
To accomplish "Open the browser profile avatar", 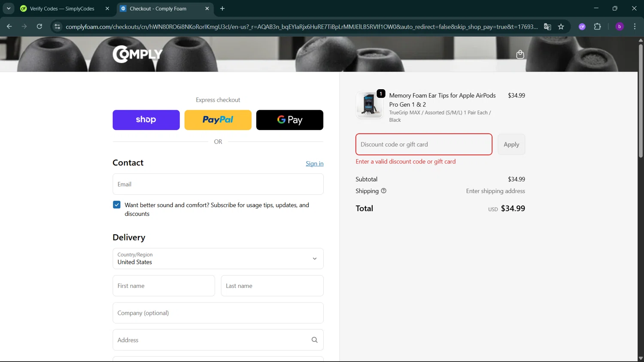I will click(619, 27).
